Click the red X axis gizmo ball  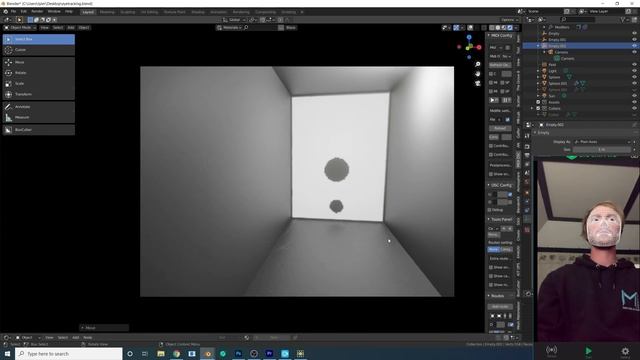click(479, 47)
